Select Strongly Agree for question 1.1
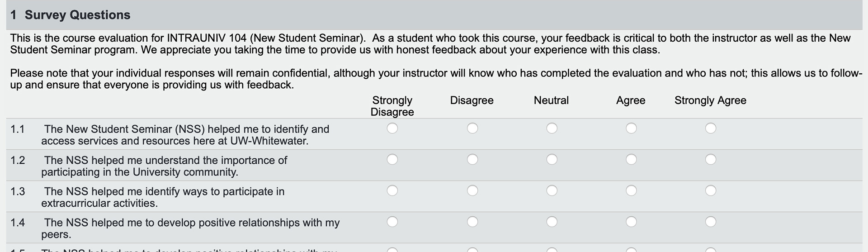 point(711,128)
